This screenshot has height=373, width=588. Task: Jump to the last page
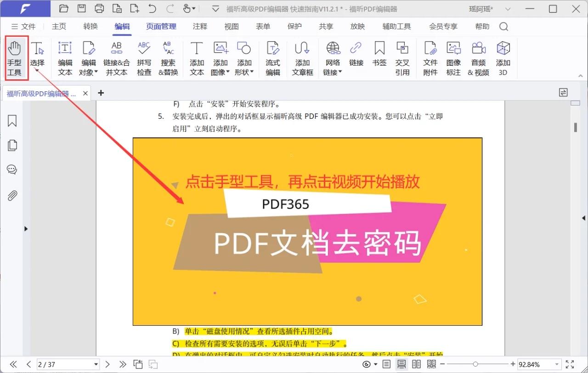123,364
